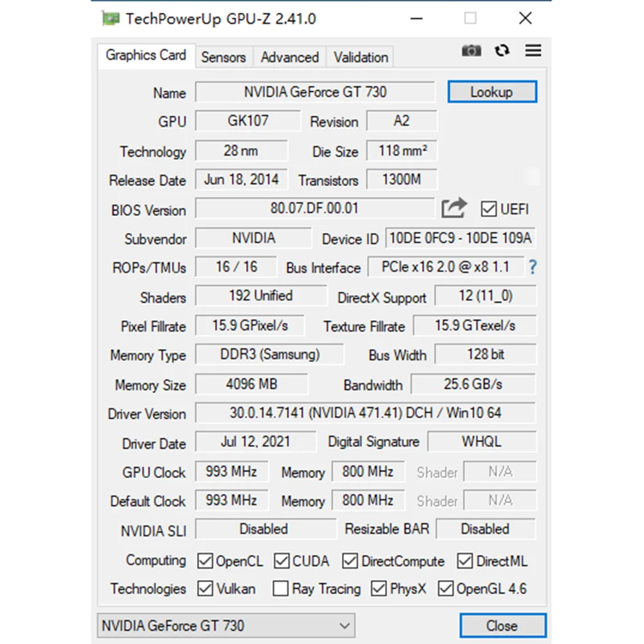The height and width of the screenshot is (644, 644).
Task: Click the GPU Clock field 993 MHz
Action: (232, 471)
